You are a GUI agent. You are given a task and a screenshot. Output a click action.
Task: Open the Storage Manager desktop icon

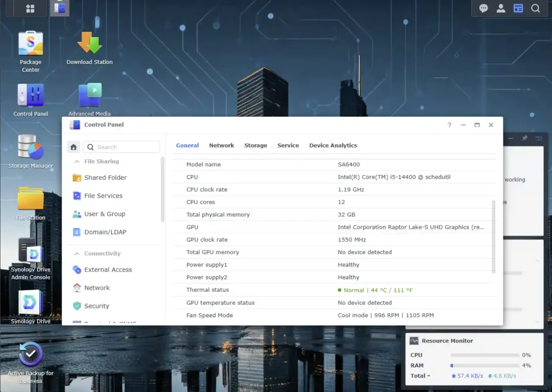click(x=31, y=148)
